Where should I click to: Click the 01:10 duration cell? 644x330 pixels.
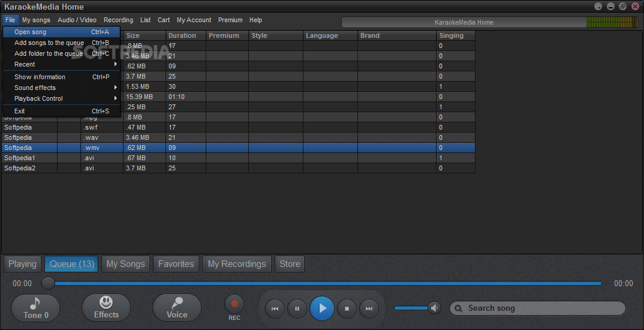186,97
